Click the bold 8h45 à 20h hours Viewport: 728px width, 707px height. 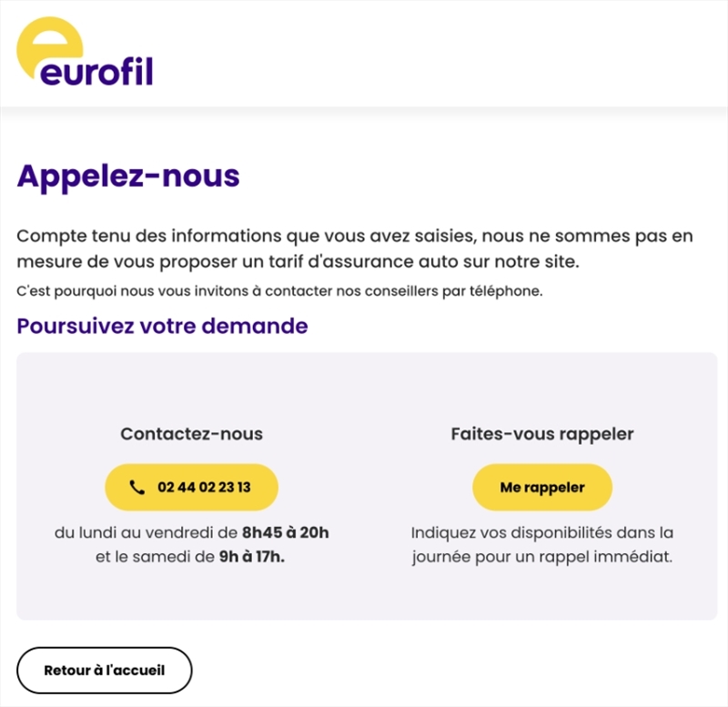285,532
